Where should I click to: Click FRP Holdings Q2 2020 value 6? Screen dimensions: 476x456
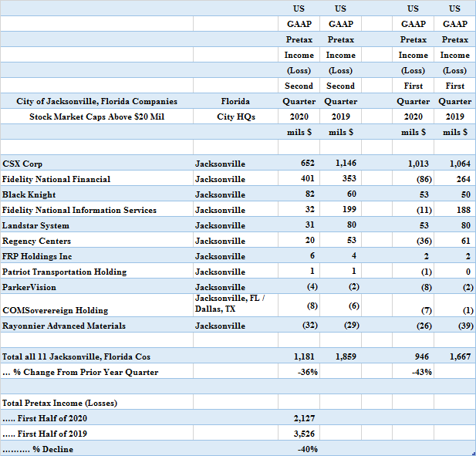(x=312, y=256)
